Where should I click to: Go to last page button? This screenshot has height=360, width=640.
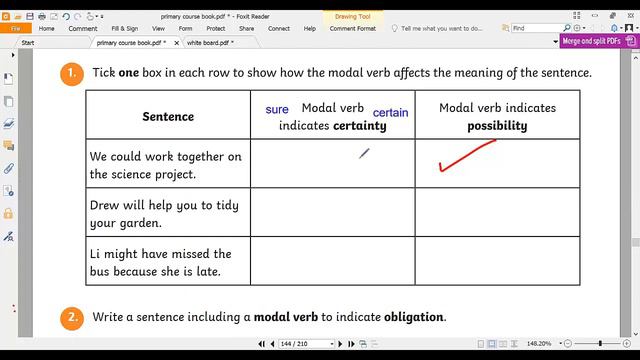(x=351, y=344)
